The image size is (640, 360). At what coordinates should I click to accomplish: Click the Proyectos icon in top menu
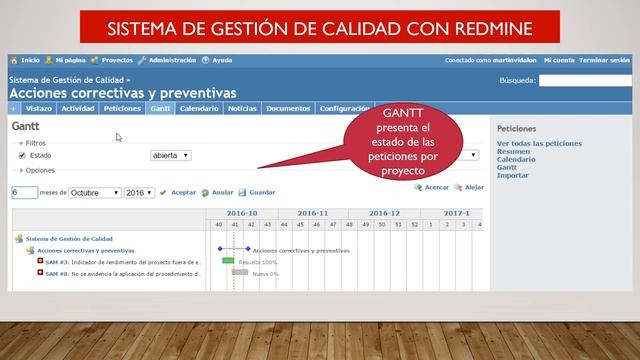click(95, 60)
